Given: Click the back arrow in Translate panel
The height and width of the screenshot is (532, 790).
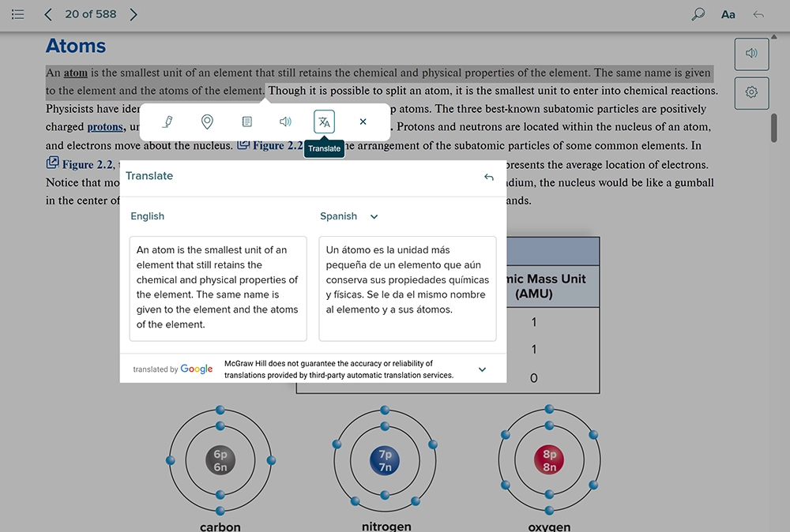Looking at the screenshot, I should click(x=488, y=177).
